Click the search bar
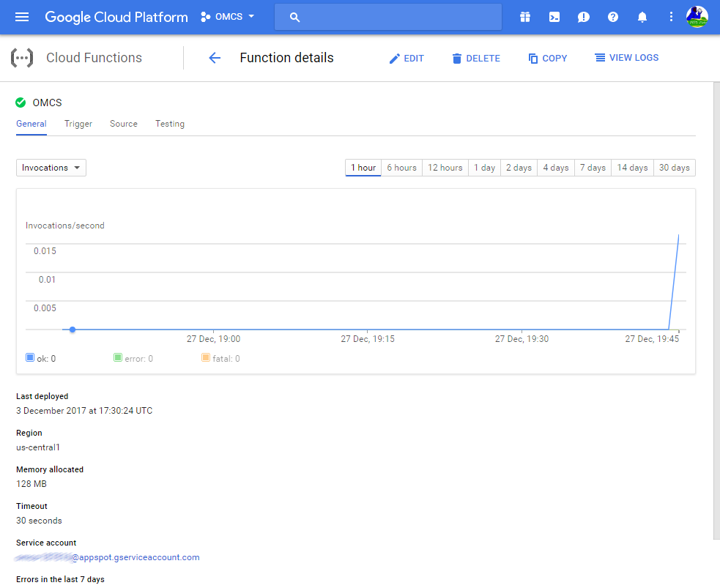 (387, 16)
